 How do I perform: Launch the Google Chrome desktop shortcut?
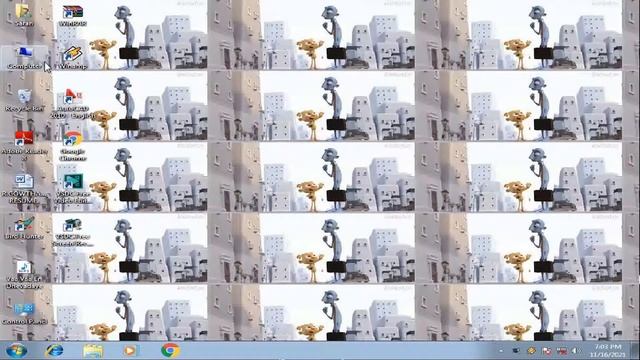point(73,146)
